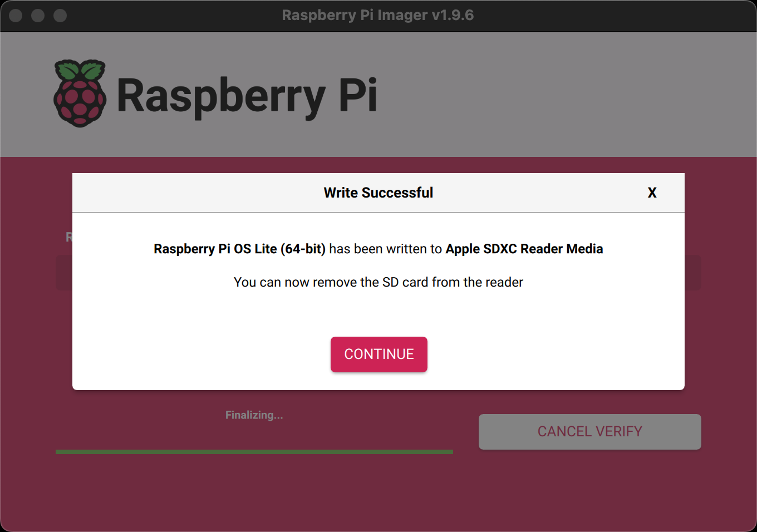The image size is (757, 532).
Task: Click the cut-off 'R' label behind dialog
Action: click(68, 237)
